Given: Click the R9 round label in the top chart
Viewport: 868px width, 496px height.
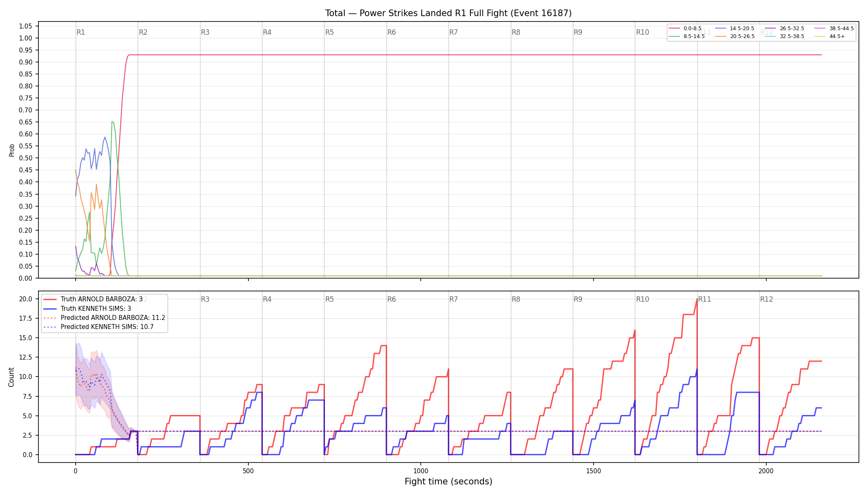Looking at the screenshot, I should 578,32.
